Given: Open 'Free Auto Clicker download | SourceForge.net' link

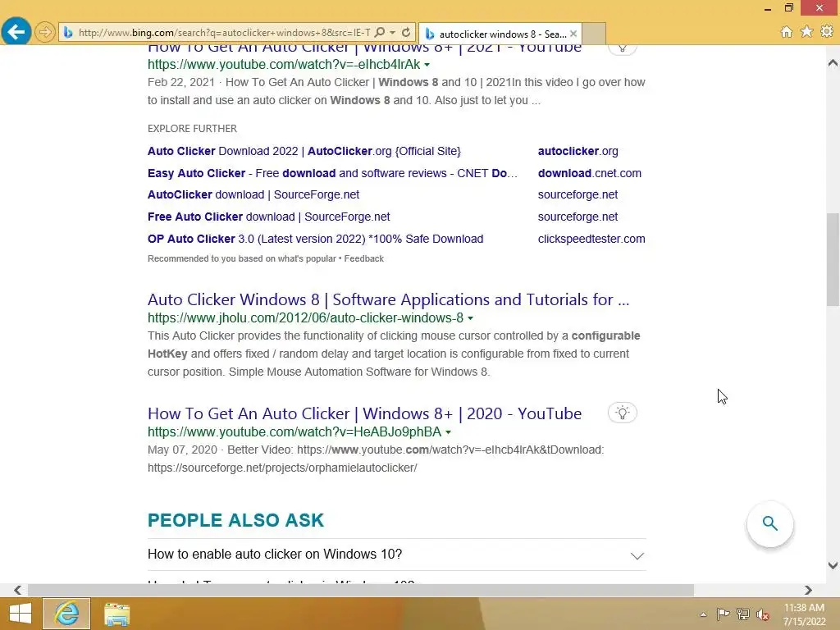Looking at the screenshot, I should click(268, 217).
